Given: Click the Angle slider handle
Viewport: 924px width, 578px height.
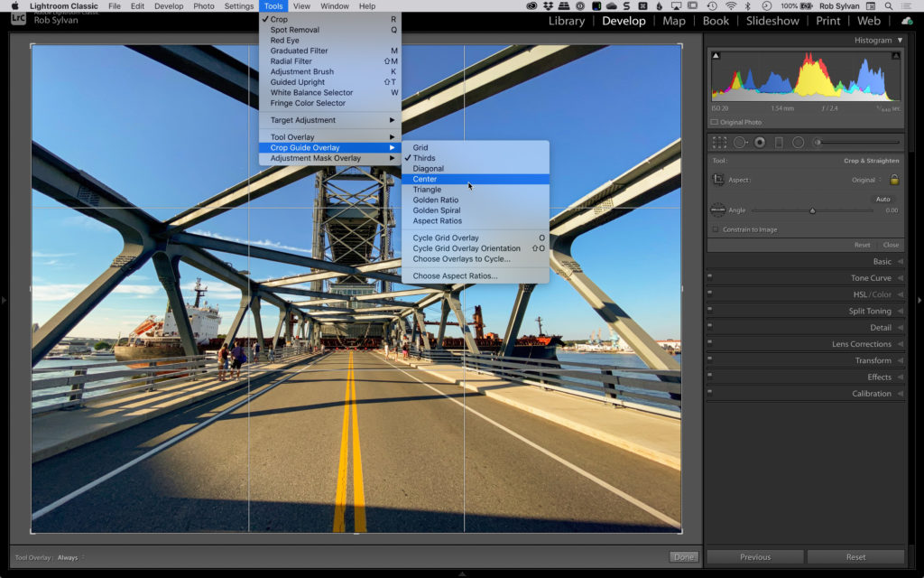Looking at the screenshot, I should pyautogui.click(x=812, y=210).
